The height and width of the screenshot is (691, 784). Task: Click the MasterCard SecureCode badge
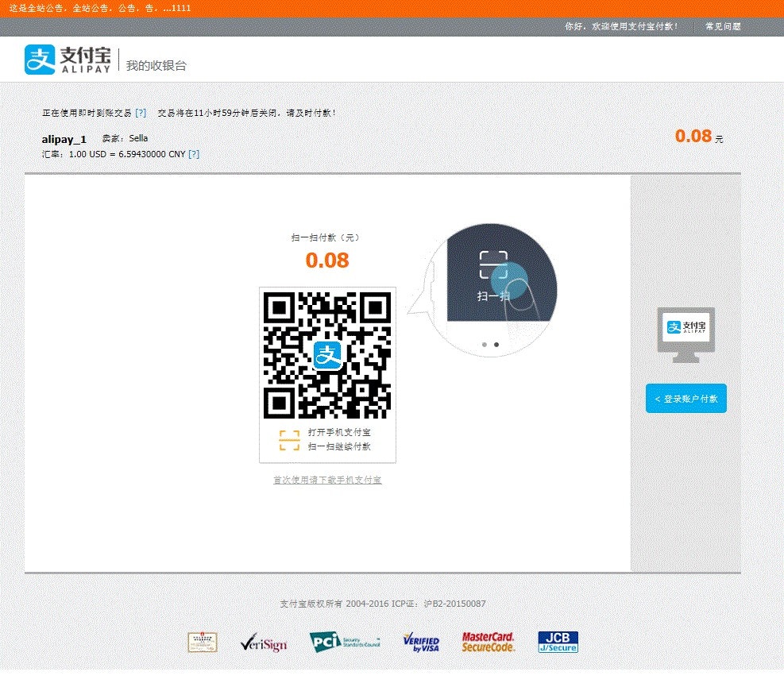(488, 642)
